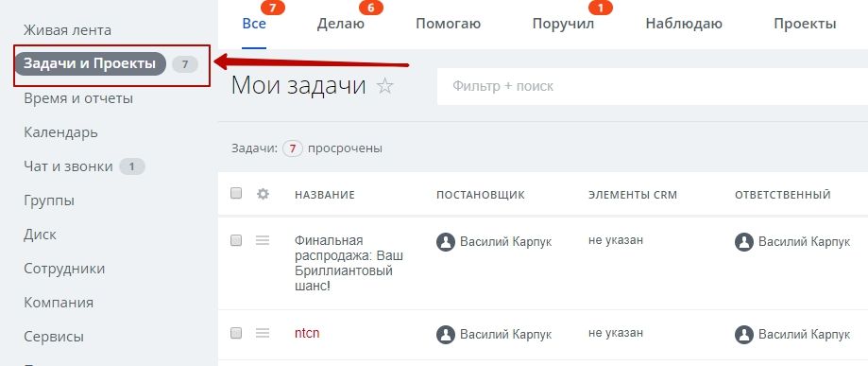Sort by Элементы CRM column header
The image size is (868, 366).
(633, 195)
